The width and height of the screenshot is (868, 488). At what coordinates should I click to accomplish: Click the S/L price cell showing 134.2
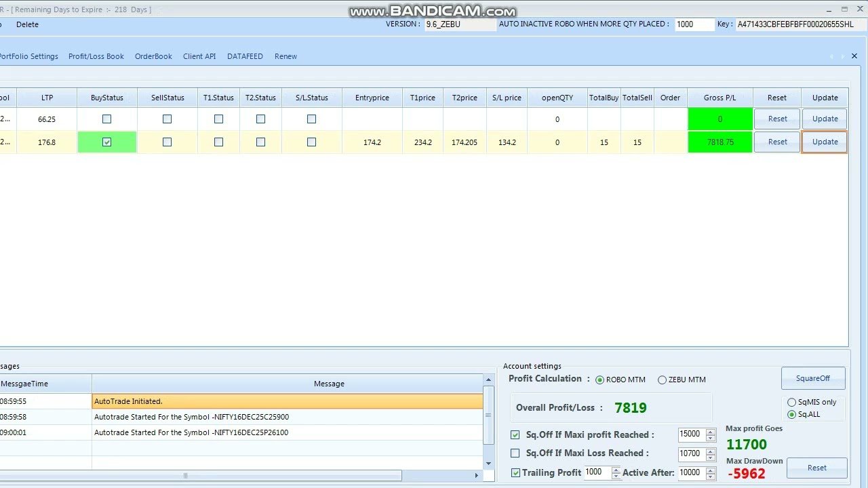tap(507, 142)
